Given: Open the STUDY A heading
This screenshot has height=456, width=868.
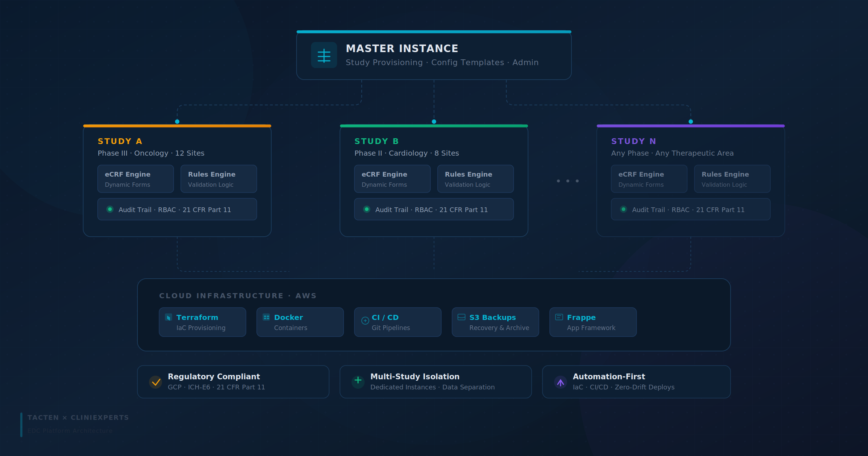Looking at the screenshot, I should 120,141.
